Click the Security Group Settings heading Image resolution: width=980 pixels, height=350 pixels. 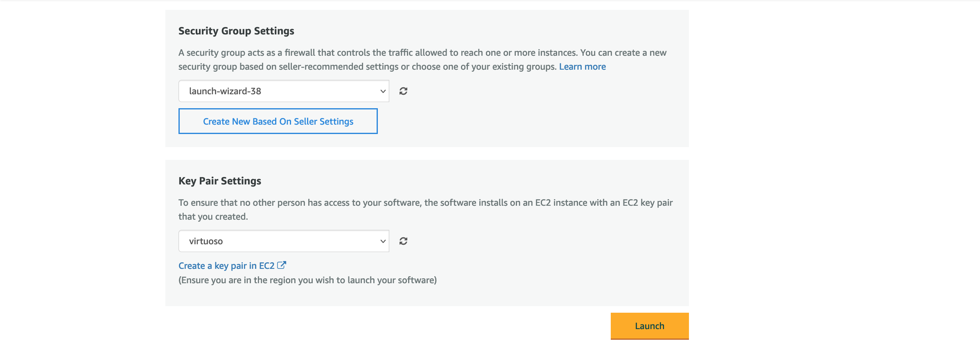(236, 31)
